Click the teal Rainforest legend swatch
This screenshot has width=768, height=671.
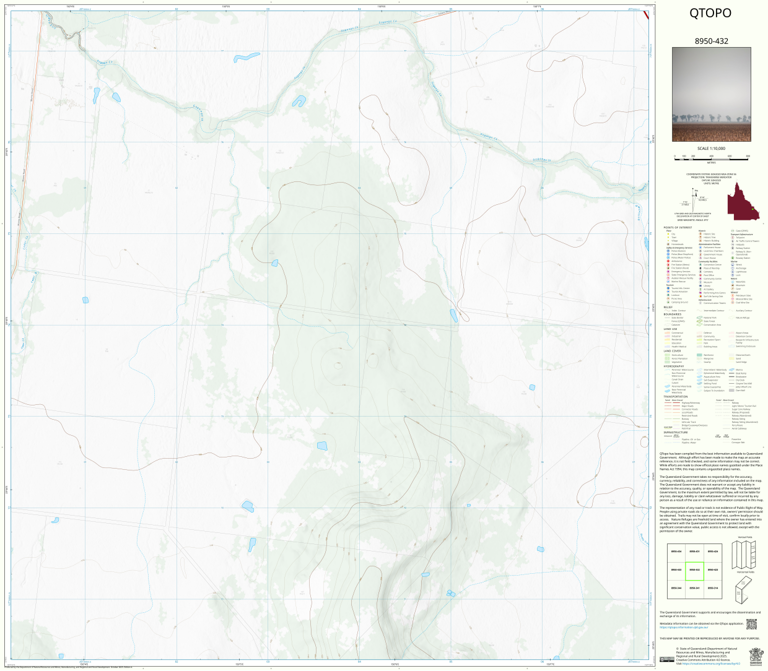click(699, 355)
